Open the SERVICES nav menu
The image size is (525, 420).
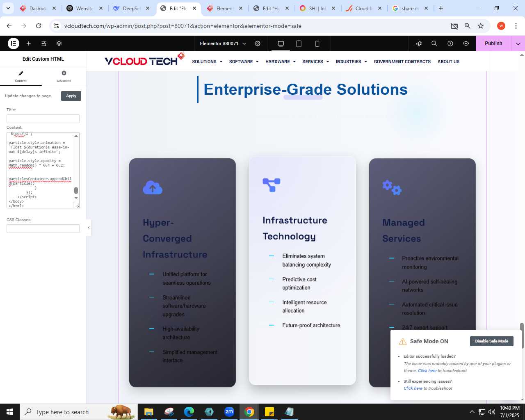point(316,62)
